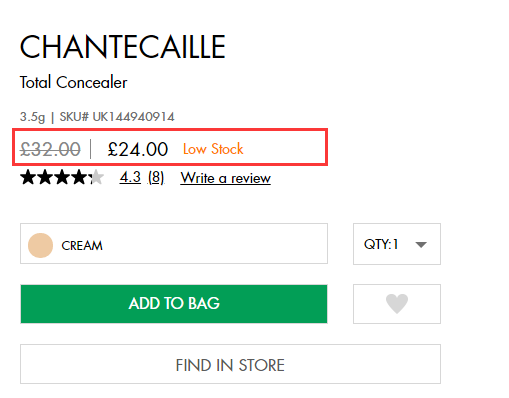Open the QTY:1 quantity selector
509x398 pixels.
(397, 244)
